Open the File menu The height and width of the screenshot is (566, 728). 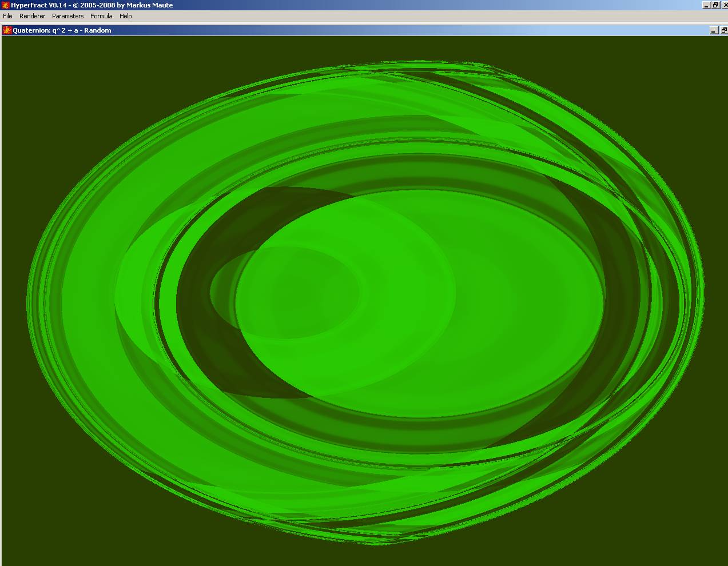(x=7, y=16)
